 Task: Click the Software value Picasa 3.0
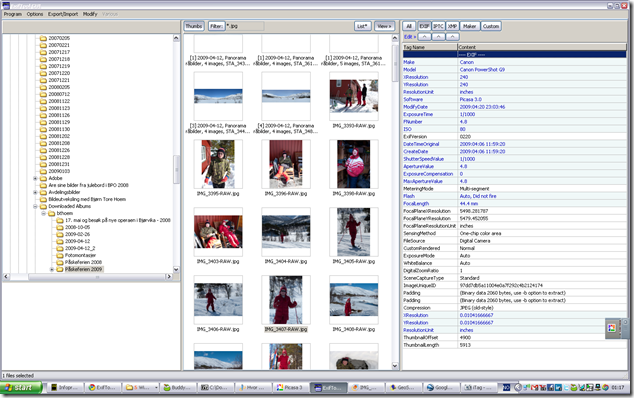471,100
